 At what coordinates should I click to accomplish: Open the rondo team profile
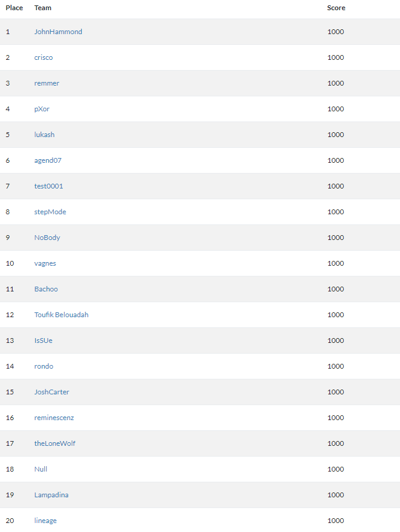pyautogui.click(x=44, y=366)
